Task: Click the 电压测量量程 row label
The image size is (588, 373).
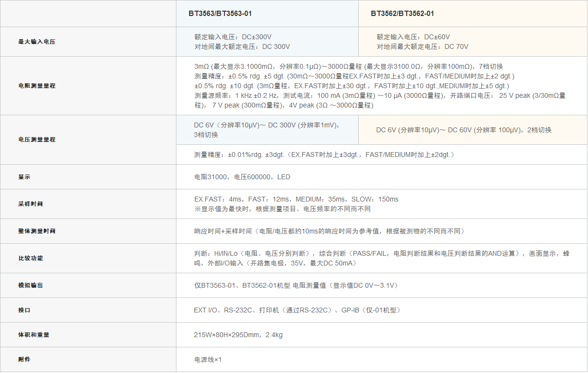Action: (37, 140)
